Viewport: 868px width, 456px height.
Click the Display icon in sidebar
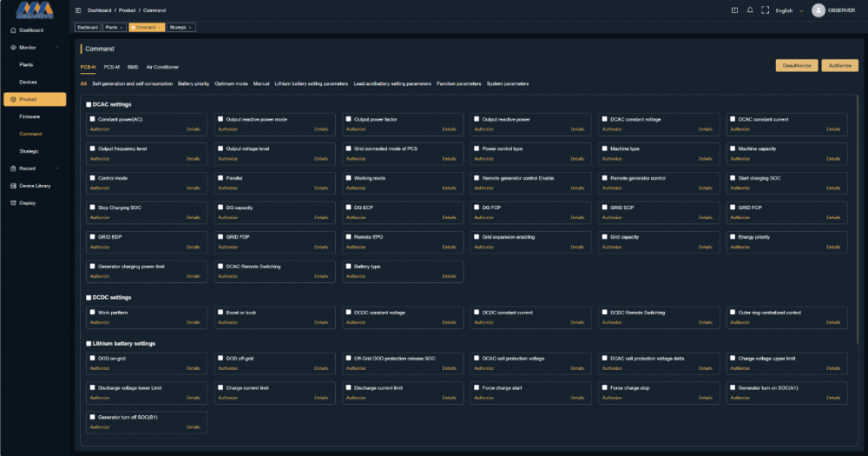pyautogui.click(x=12, y=203)
